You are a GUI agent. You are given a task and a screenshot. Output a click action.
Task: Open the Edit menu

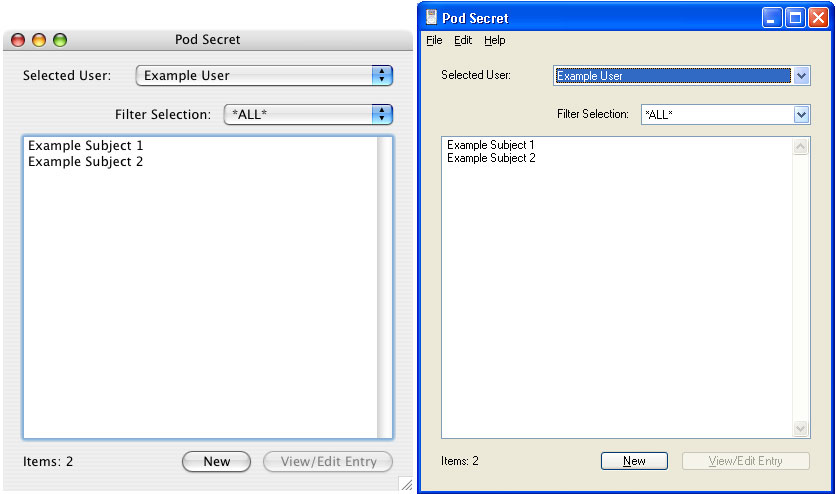463,41
